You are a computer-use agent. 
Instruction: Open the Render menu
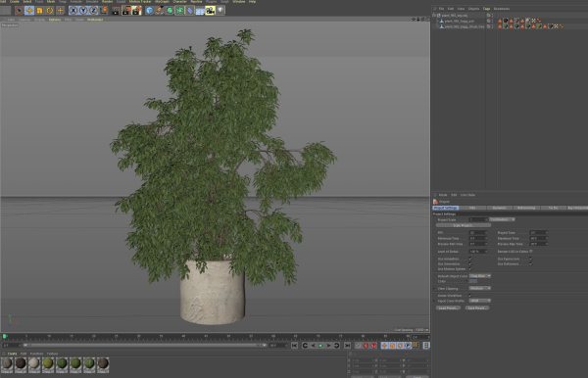pos(107,2)
